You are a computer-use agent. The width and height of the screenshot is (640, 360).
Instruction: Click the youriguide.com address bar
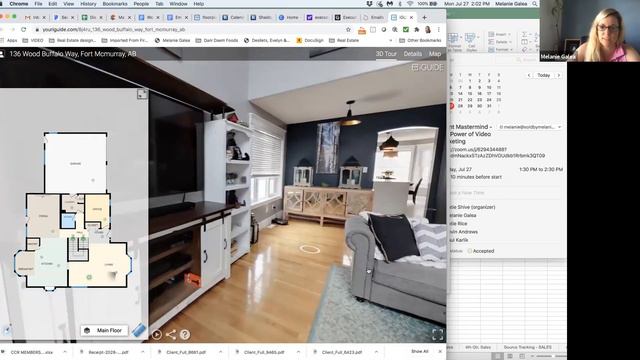pyautogui.click(x=188, y=30)
